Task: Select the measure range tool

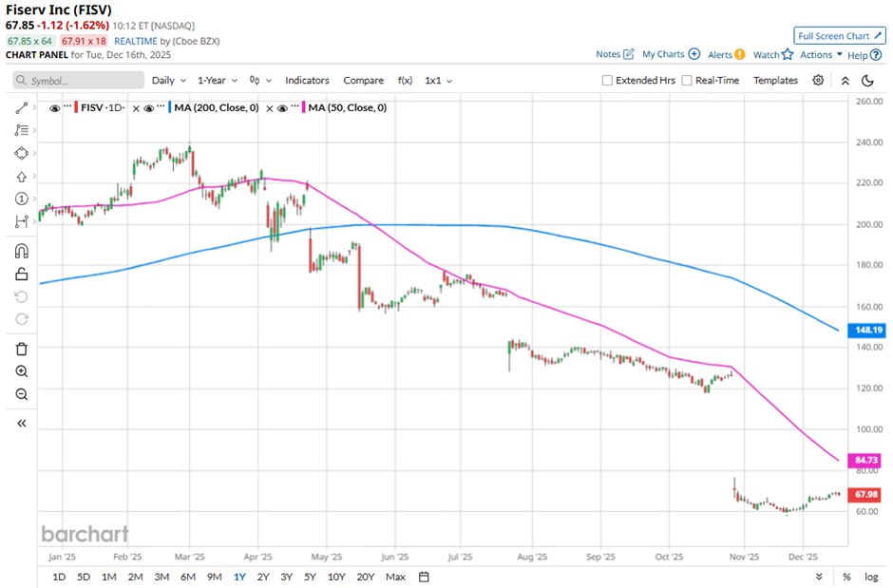Action: tap(21, 221)
